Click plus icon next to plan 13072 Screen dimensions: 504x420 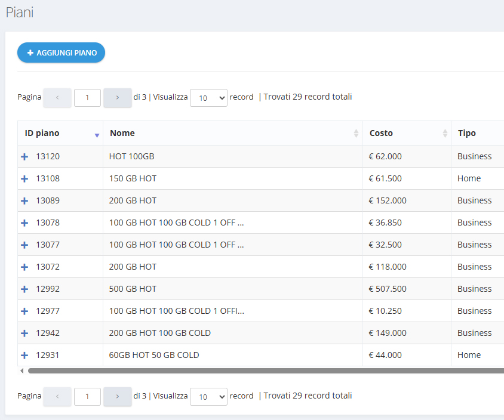click(x=24, y=267)
